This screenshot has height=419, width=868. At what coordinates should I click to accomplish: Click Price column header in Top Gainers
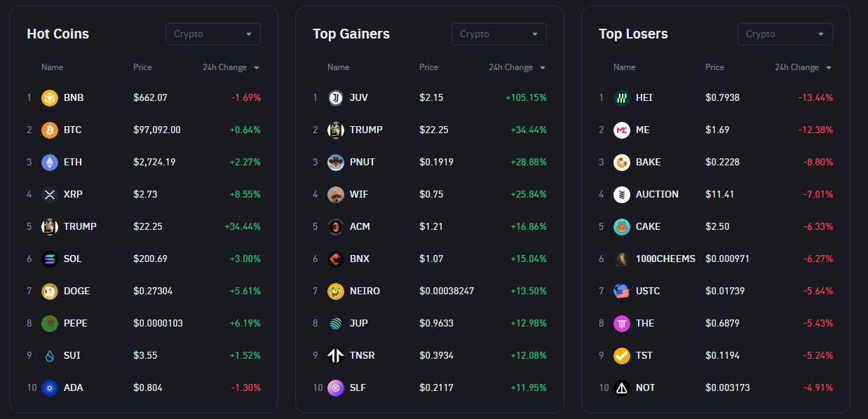click(x=428, y=67)
